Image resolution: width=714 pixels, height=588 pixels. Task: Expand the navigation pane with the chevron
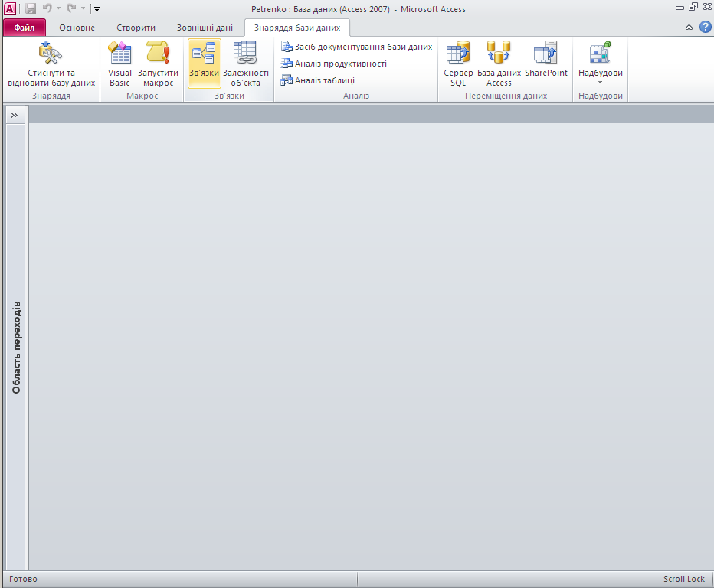coord(15,115)
